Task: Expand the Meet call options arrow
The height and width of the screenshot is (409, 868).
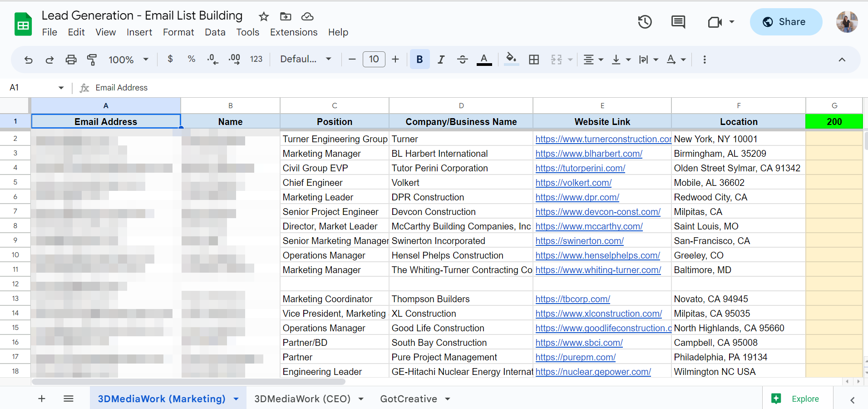Action: 732,22
